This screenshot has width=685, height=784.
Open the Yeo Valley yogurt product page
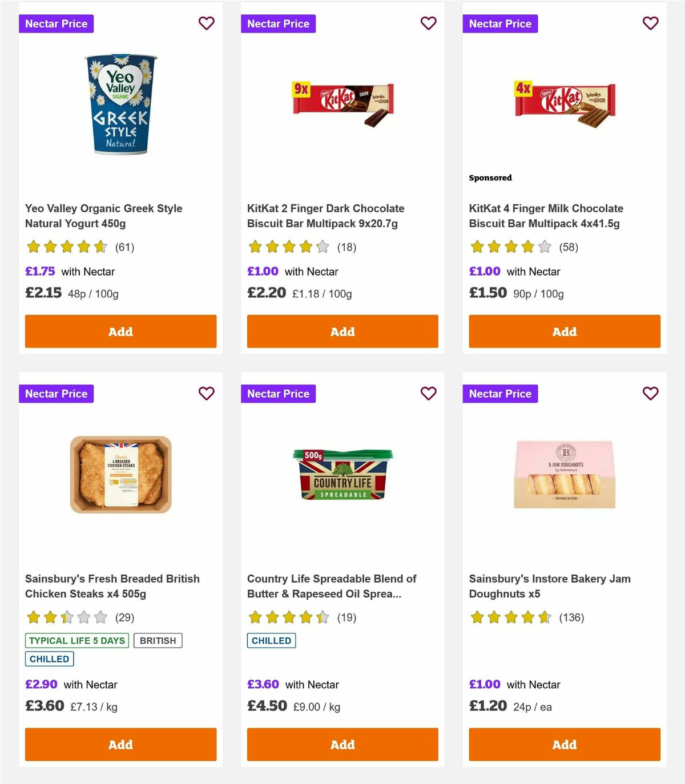[x=104, y=216]
